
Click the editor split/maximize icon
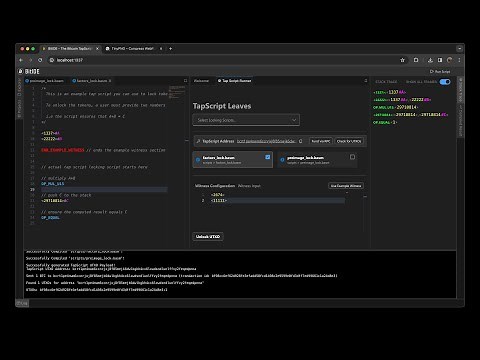click(x=186, y=81)
